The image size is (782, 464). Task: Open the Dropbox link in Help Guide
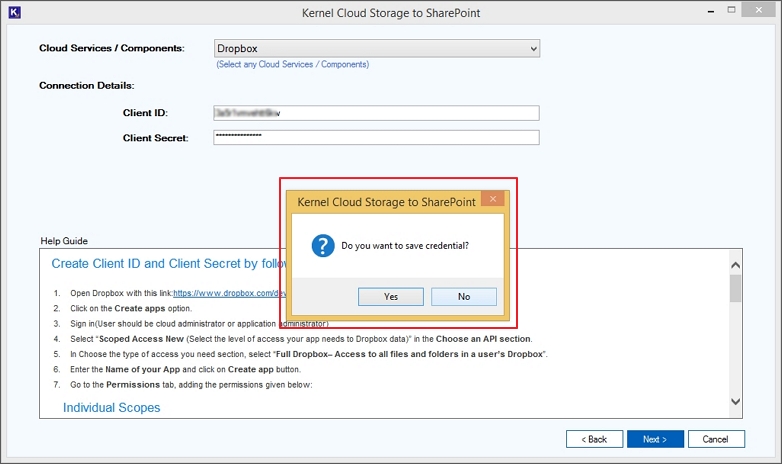pyautogui.click(x=229, y=293)
